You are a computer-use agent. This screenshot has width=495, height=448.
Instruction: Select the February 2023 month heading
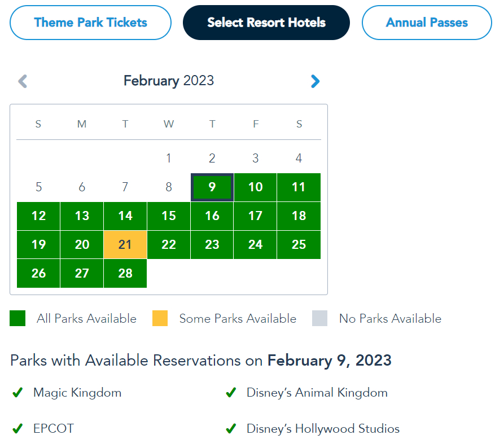click(x=169, y=81)
